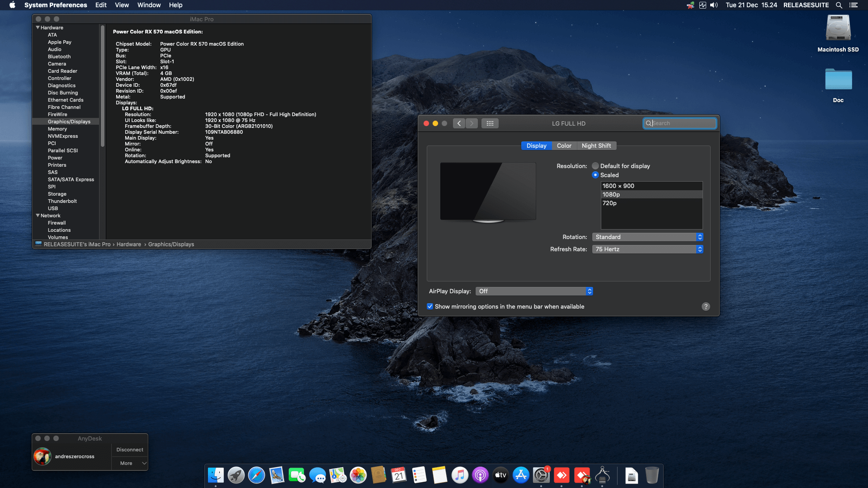This screenshot has height=488, width=868.
Task: Open Notification Center in menu bar
Action: [854, 5]
